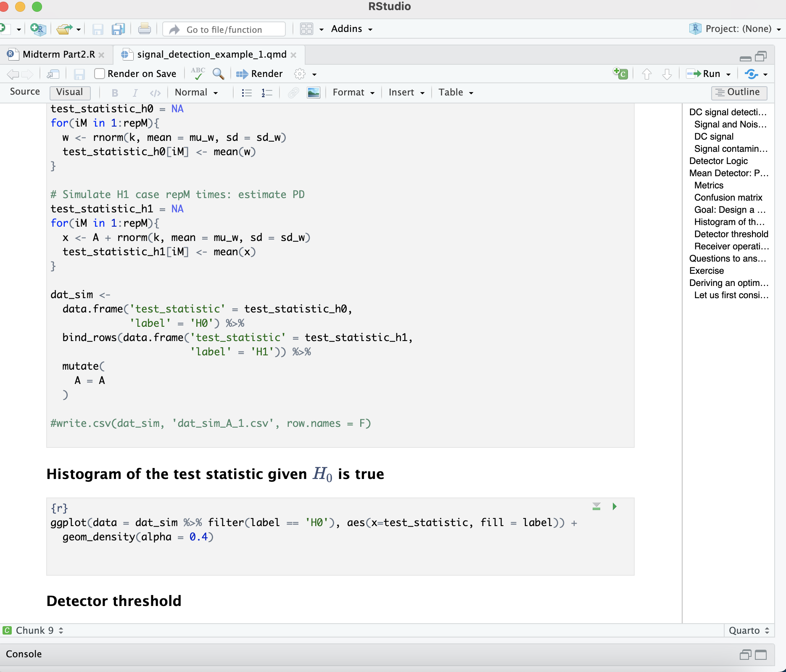Run the current line or selection
Viewport: 786px width, 672px height.
coord(703,74)
